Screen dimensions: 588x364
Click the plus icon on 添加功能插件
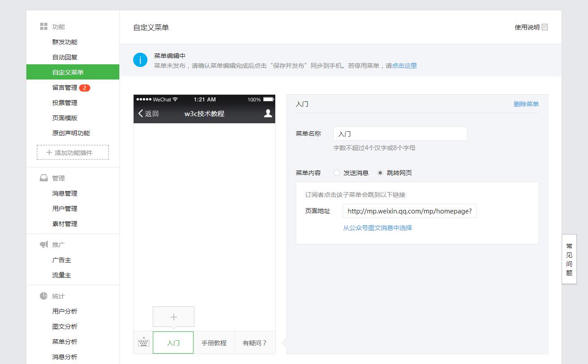tap(48, 152)
